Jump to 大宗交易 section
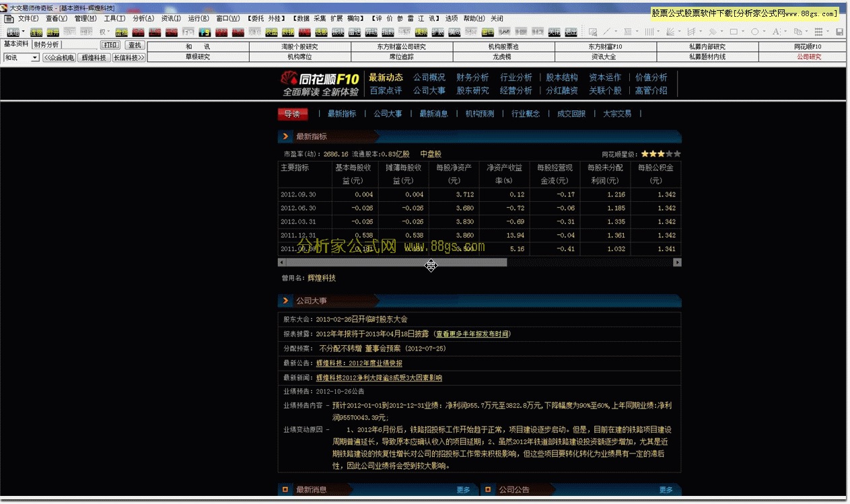The image size is (850, 504). tap(617, 114)
